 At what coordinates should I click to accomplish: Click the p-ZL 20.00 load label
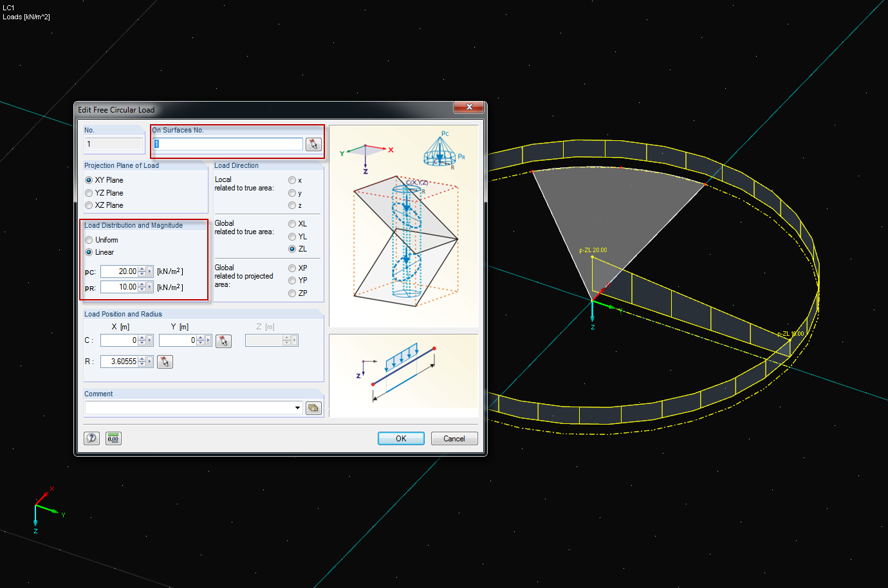click(593, 250)
